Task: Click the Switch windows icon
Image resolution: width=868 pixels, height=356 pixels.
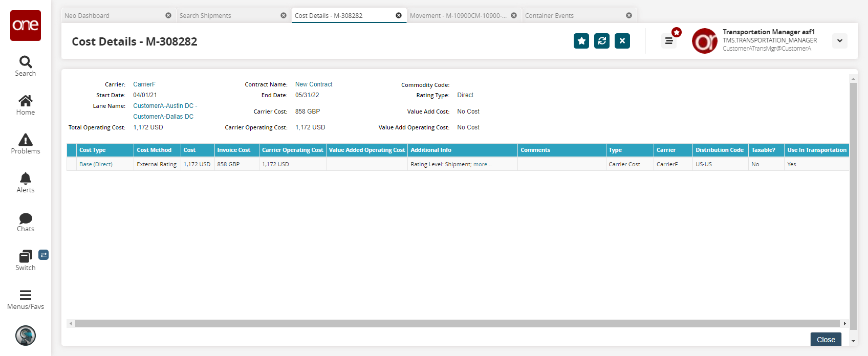Action: [26, 256]
